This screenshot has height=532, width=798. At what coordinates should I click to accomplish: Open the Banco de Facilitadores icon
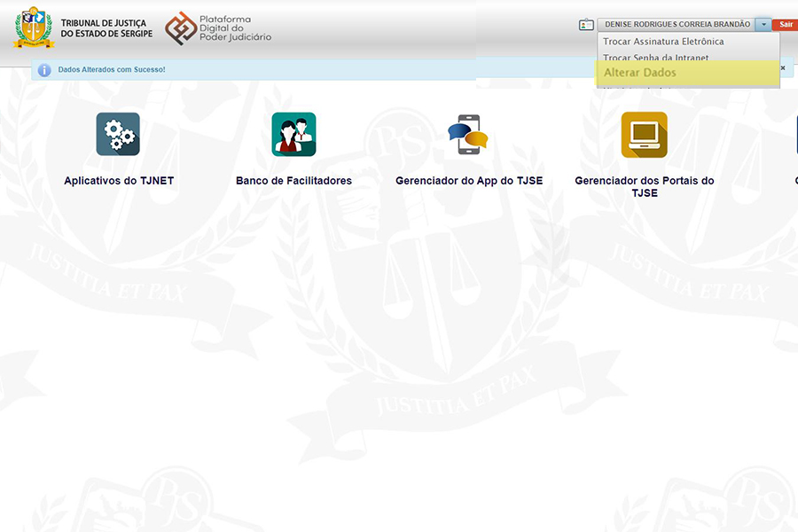click(x=293, y=135)
